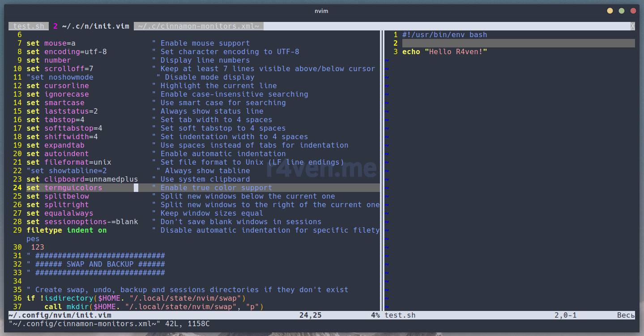Click the red close window button

(x=633, y=11)
